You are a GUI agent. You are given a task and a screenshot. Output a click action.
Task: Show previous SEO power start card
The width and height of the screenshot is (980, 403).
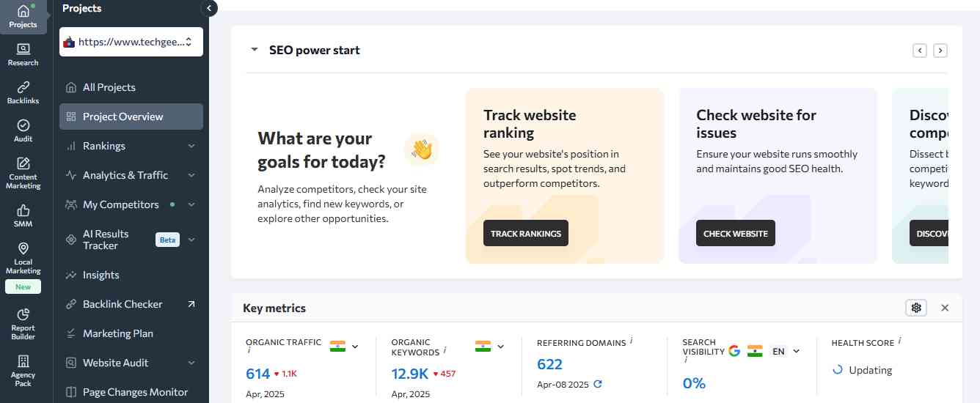pyautogui.click(x=920, y=51)
